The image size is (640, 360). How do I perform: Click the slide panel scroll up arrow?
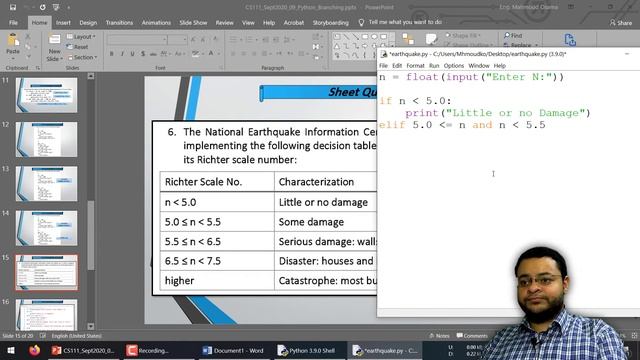91,76
